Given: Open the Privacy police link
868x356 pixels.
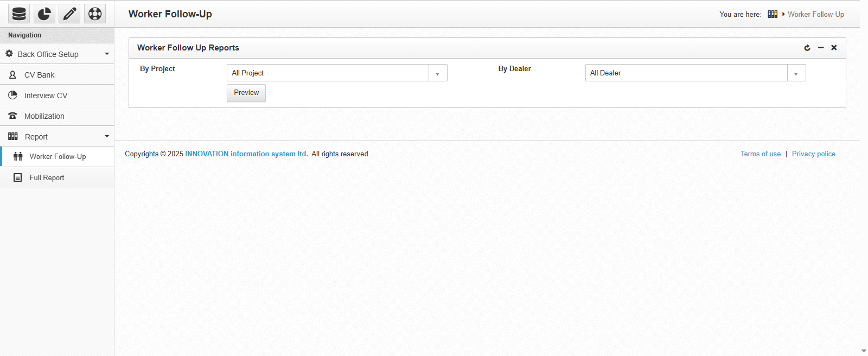Looking at the screenshot, I should [x=813, y=154].
